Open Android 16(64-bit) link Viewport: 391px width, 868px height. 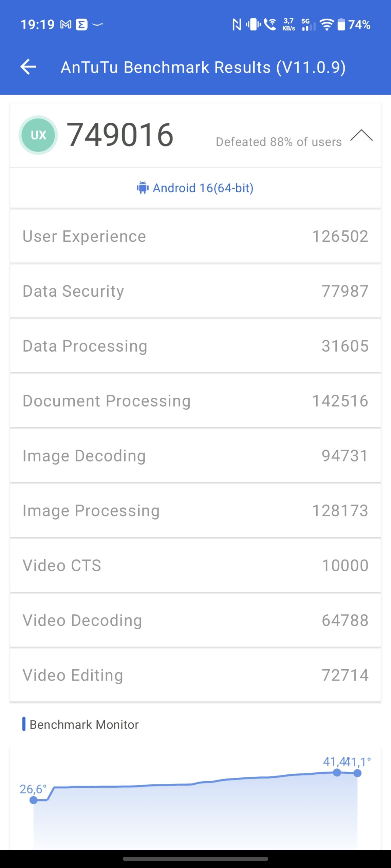[x=203, y=188]
